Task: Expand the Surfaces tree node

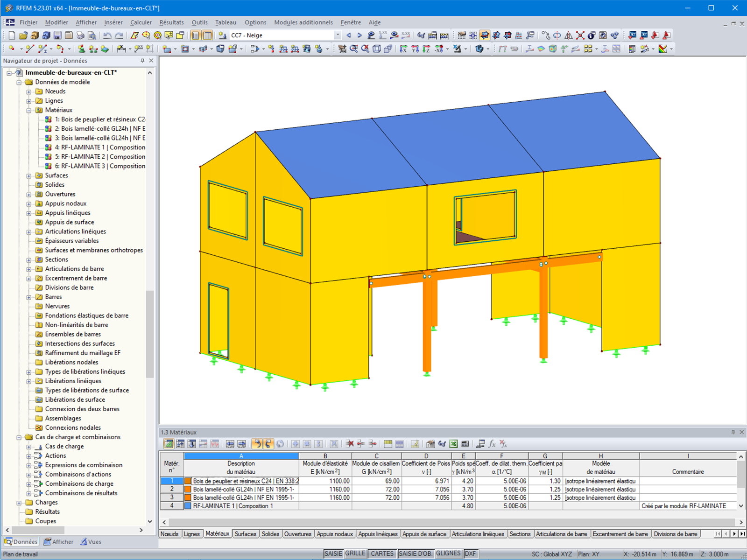Action: coord(29,175)
